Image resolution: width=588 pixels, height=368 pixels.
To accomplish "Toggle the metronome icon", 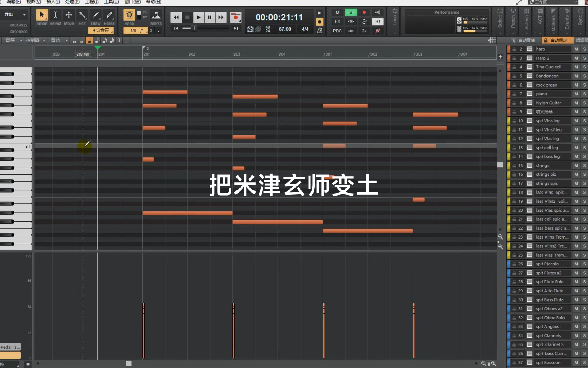I will coord(320,30).
